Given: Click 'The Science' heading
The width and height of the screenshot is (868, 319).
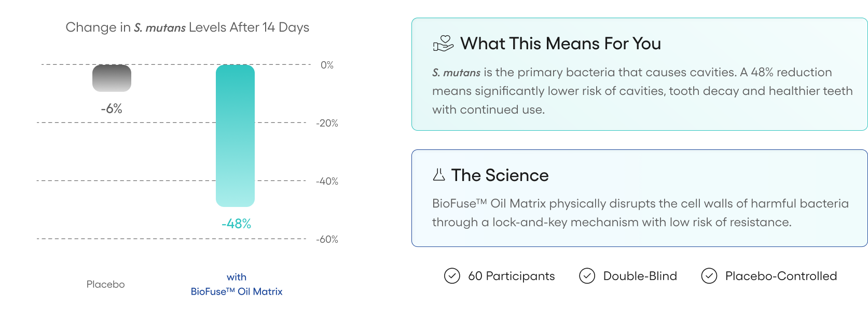Looking at the screenshot, I should [500, 175].
